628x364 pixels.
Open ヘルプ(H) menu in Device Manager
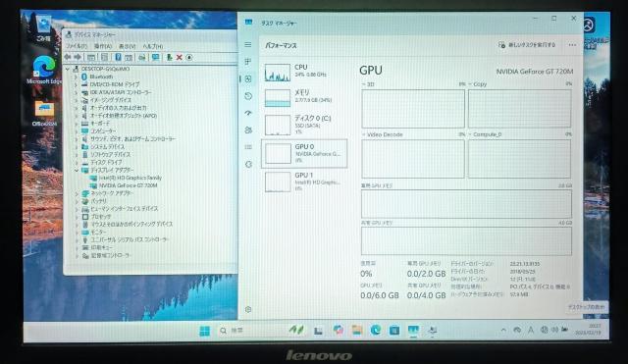coord(153,46)
